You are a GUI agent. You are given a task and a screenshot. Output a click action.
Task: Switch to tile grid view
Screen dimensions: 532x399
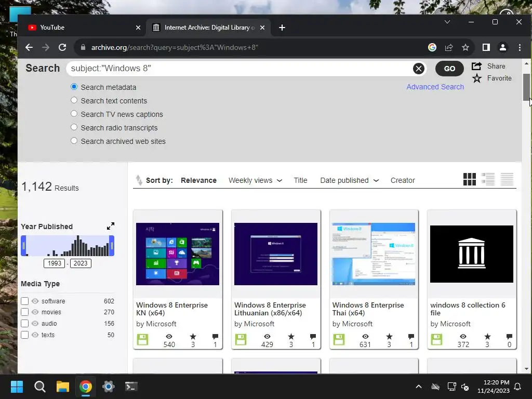tap(470, 179)
